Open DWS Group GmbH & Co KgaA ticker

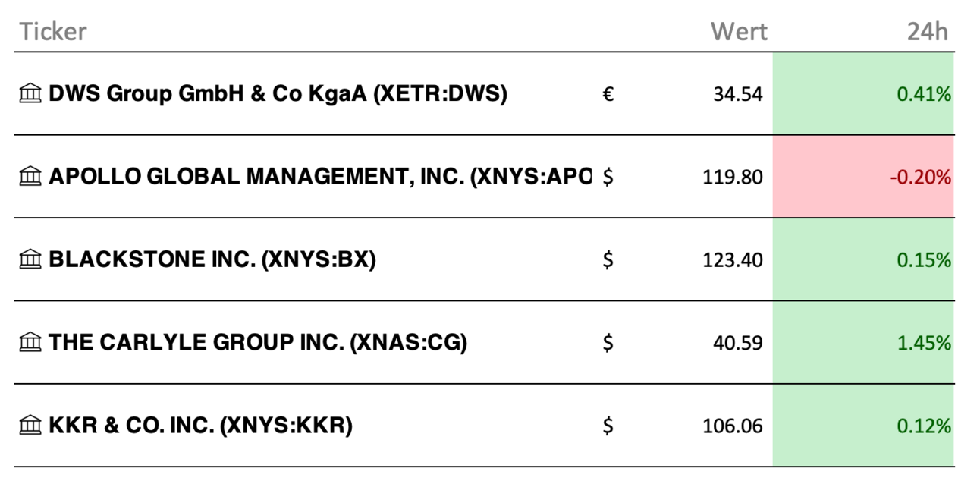pyautogui.click(x=278, y=94)
